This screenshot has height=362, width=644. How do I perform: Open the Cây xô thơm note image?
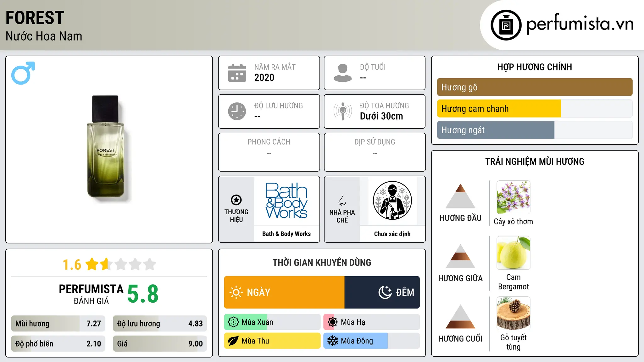click(513, 197)
